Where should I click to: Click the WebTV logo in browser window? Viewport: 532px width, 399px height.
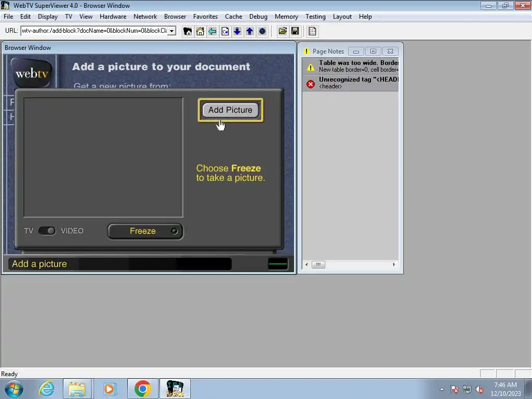point(32,73)
